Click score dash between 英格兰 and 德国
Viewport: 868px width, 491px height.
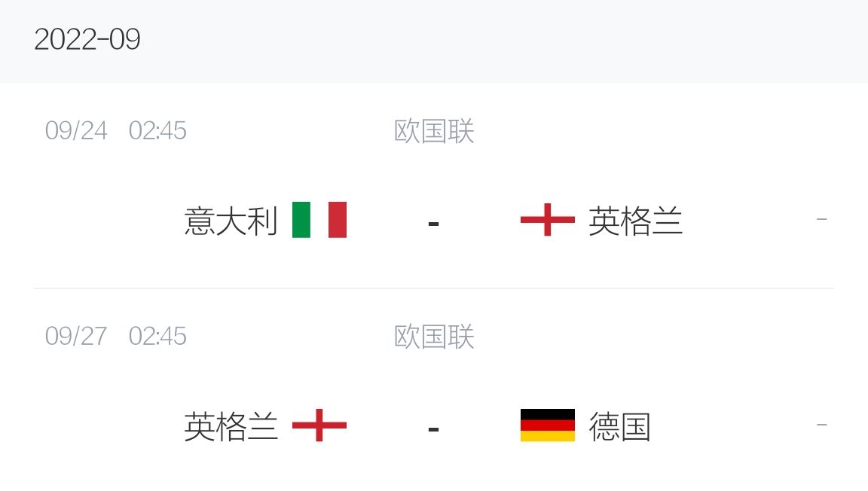tap(433, 429)
